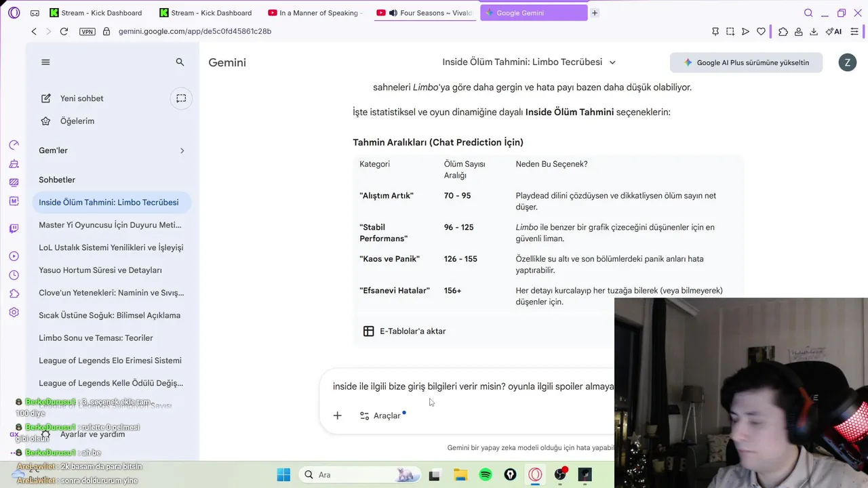Open History clock icon in sidebar

click(14, 275)
